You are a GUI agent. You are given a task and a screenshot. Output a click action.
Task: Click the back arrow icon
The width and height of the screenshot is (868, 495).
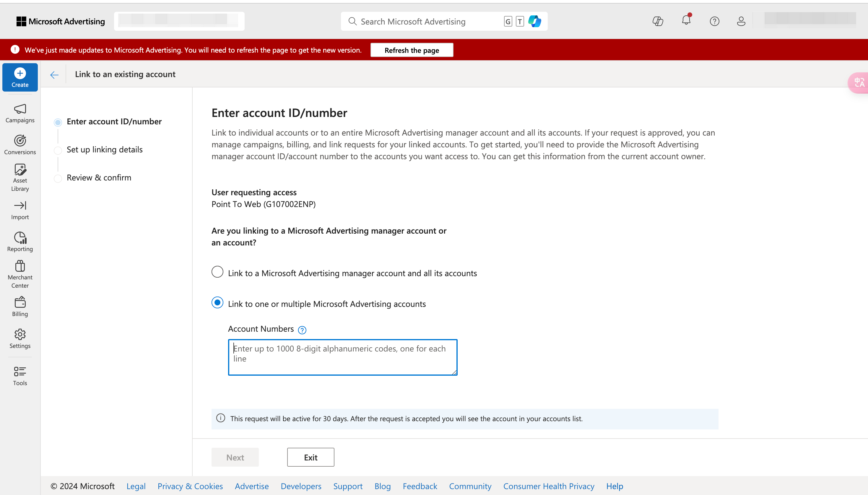click(x=54, y=75)
